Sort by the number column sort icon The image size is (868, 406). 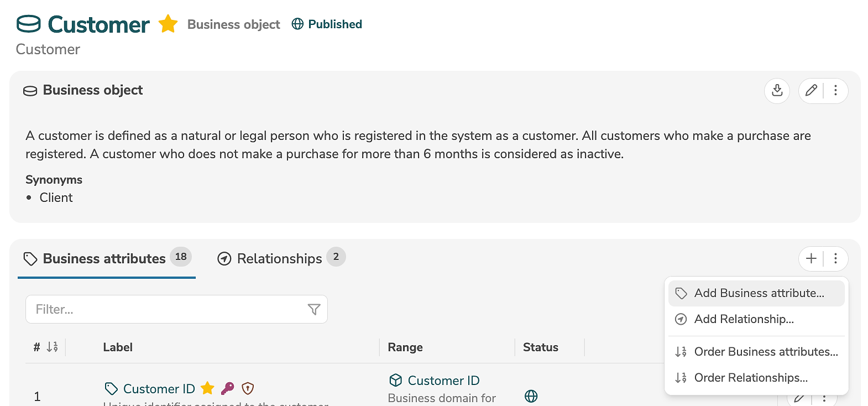tap(52, 347)
